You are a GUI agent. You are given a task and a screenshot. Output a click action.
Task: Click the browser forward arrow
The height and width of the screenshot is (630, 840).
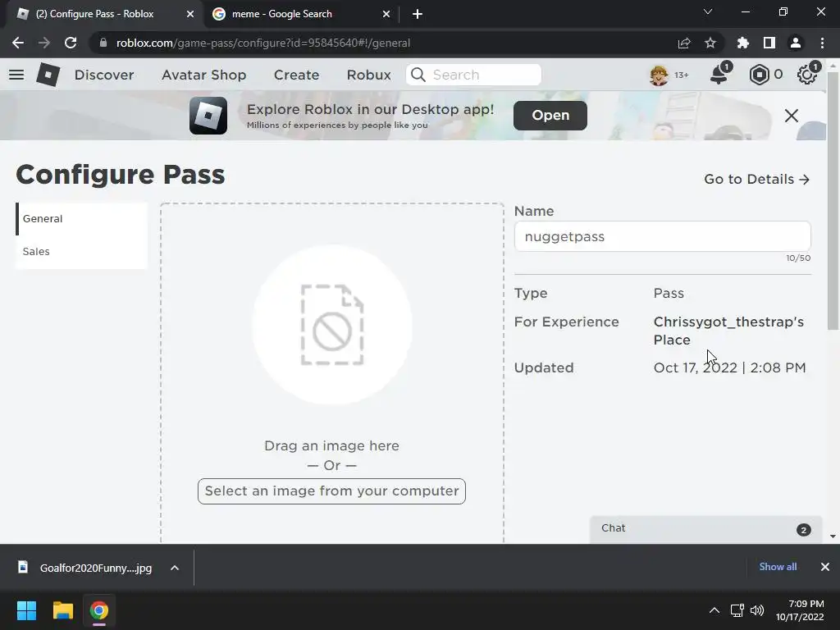[x=44, y=43]
